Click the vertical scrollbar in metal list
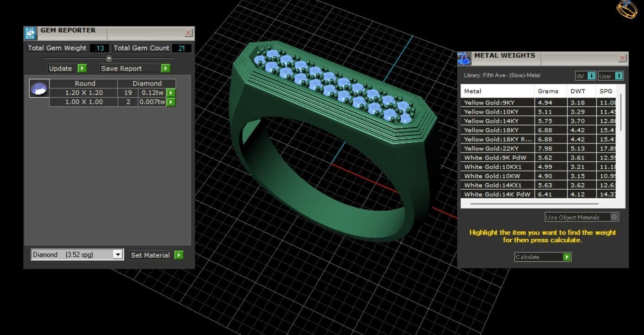The height and width of the screenshot is (335, 644). [x=621, y=112]
